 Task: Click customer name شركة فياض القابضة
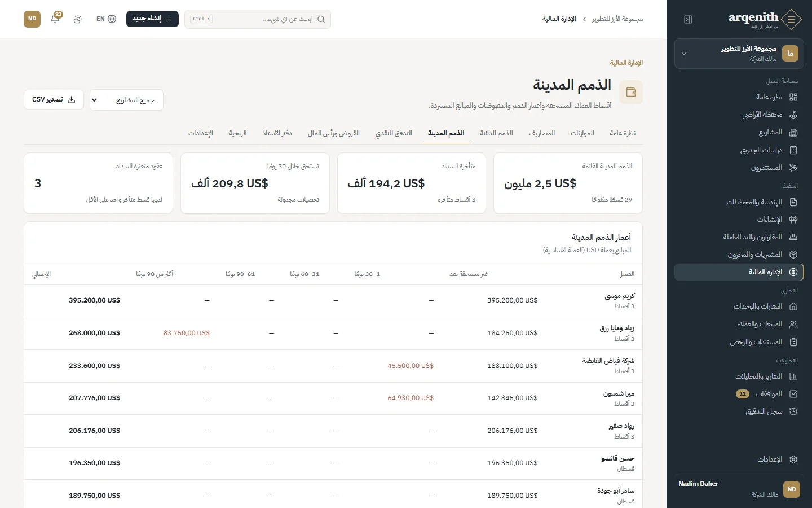pos(608,361)
